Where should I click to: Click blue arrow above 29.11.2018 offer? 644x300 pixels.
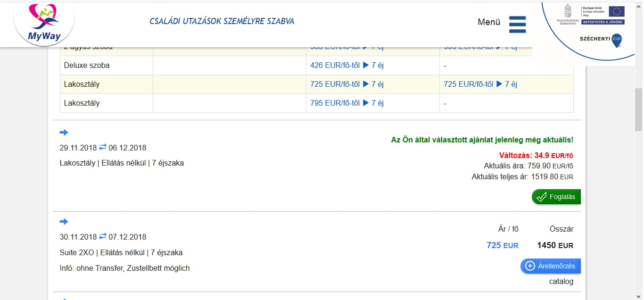point(64,133)
